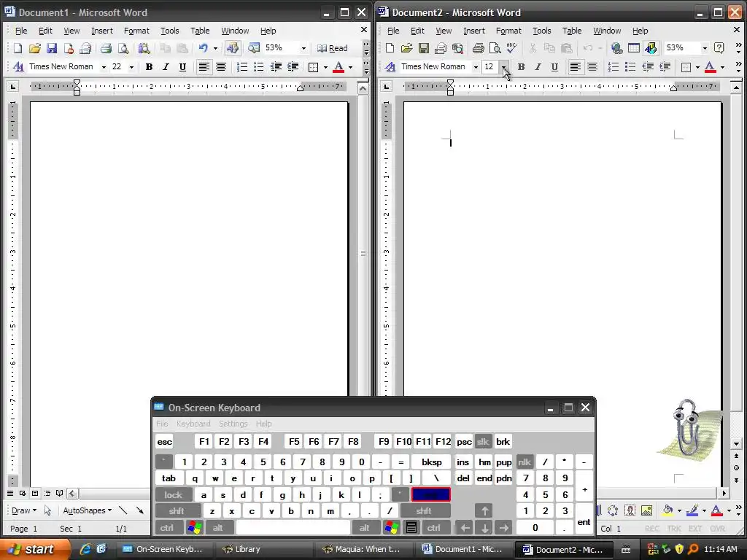Open the 53% zoom dropdown in Document2
The image size is (747, 560).
[705, 48]
